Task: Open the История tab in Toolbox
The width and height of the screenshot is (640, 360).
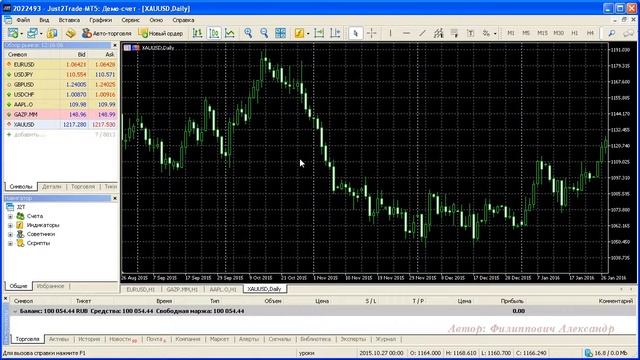Action: [x=89, y=339]
